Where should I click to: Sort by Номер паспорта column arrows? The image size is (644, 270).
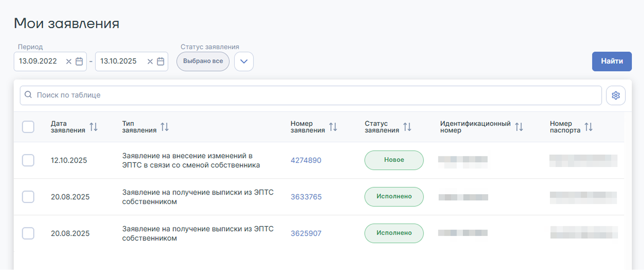click(588, 127)
